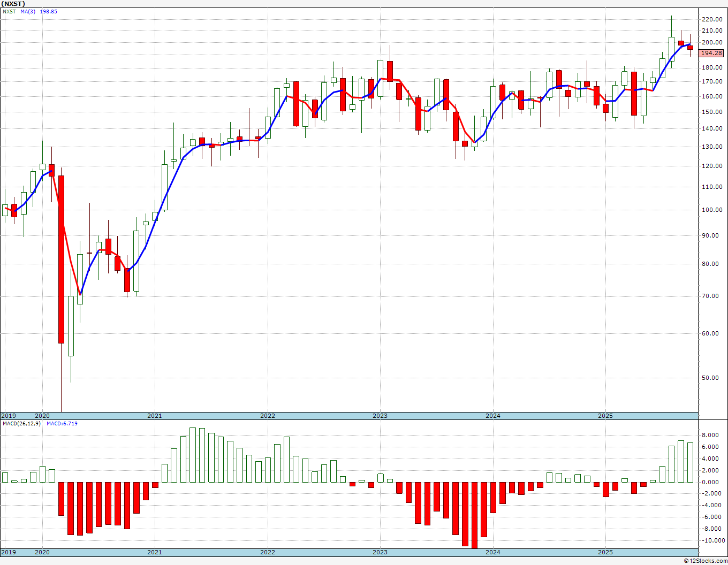Click 2021 on the MACD panel time axis

(x=155, y=552)
